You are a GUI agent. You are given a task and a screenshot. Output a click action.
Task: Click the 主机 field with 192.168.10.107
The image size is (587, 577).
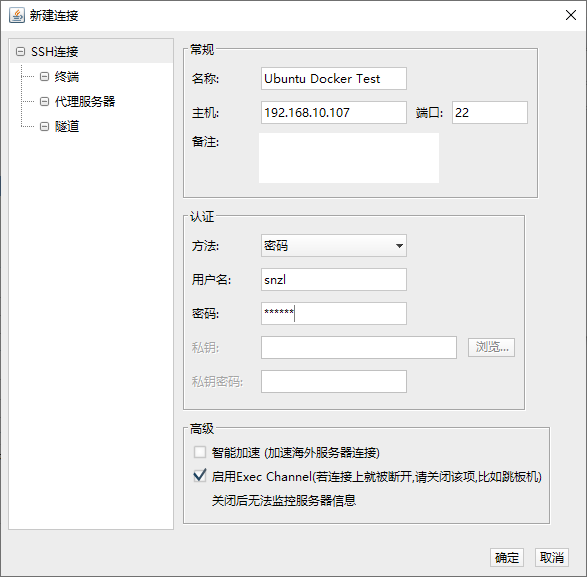click(x=334, y=112)
